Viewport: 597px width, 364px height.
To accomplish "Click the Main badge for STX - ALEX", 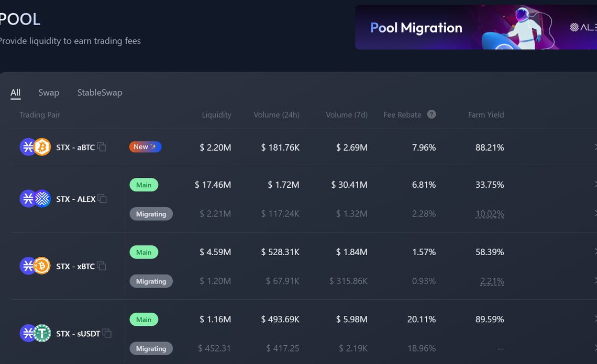I will pos(144,185).
